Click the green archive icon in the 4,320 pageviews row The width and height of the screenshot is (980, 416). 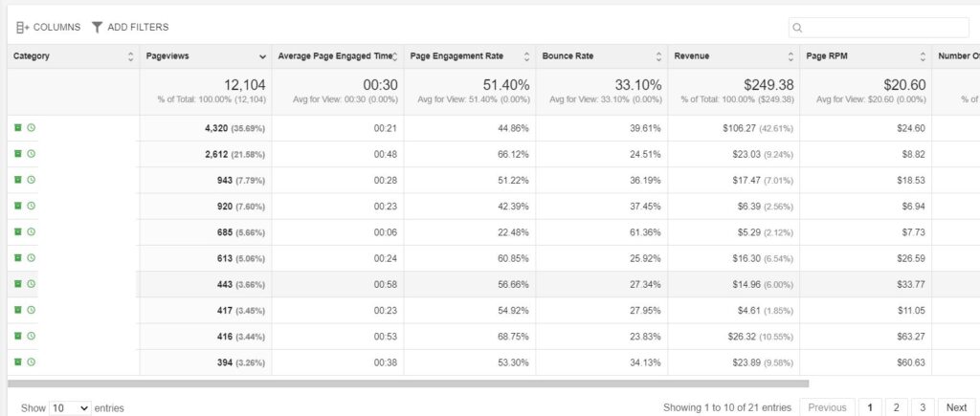[x=18, y=127]
